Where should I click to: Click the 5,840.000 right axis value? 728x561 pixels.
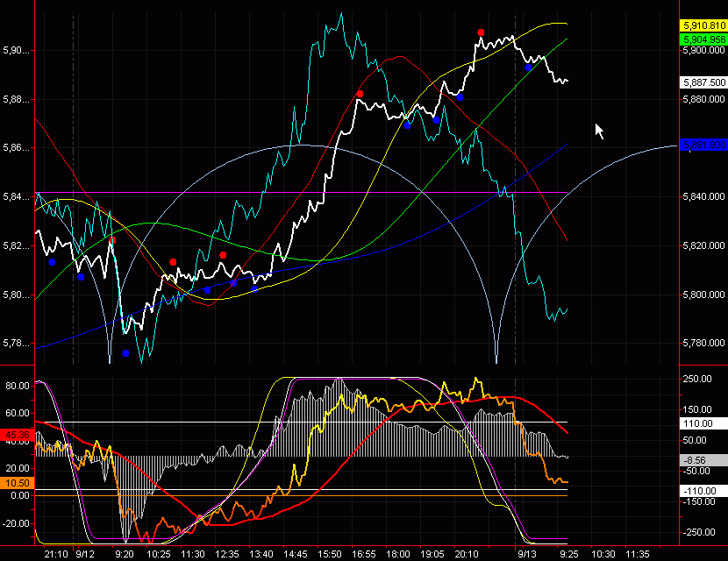point(703,196)
